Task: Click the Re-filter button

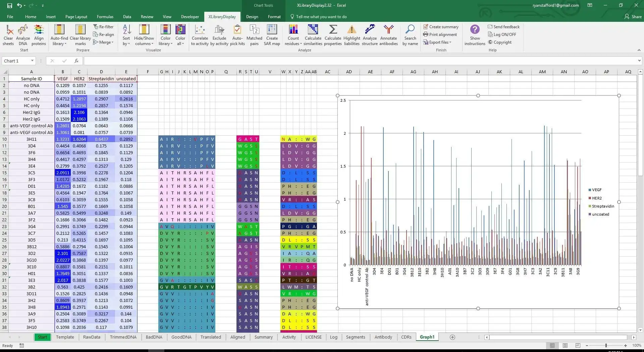Action: point(103,27)
